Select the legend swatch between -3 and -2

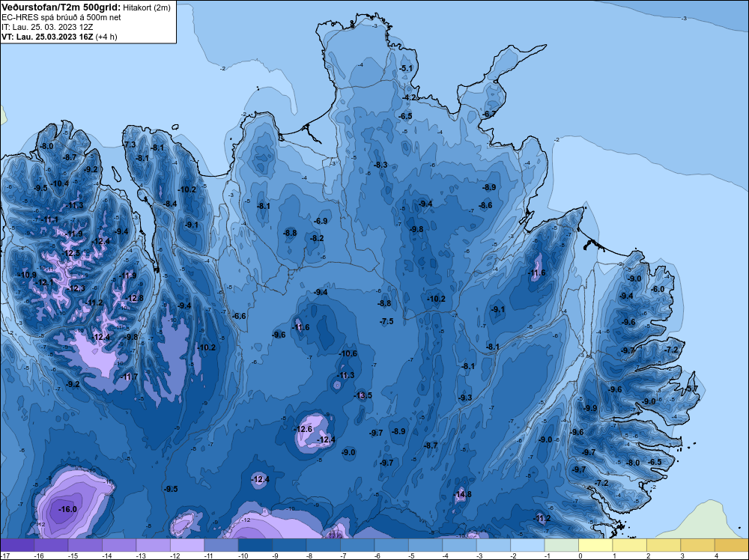click(494, 545)
